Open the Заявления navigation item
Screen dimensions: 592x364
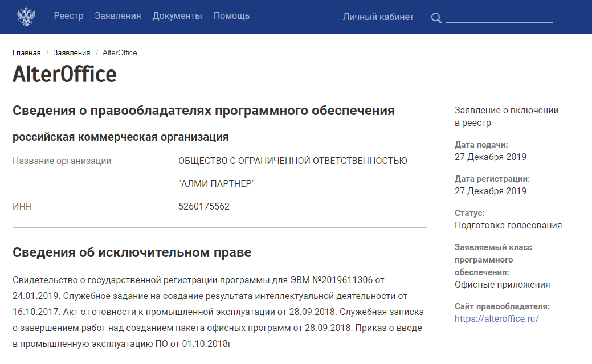pos(118,16)
